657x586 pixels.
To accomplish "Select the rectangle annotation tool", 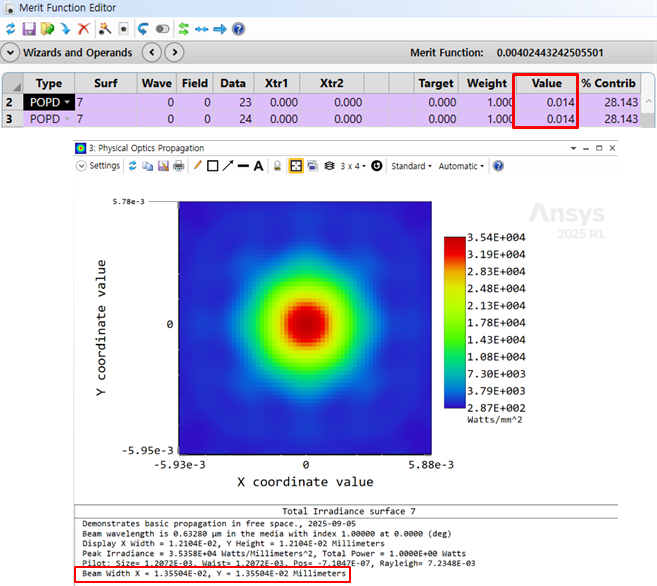I will [212, 166].
